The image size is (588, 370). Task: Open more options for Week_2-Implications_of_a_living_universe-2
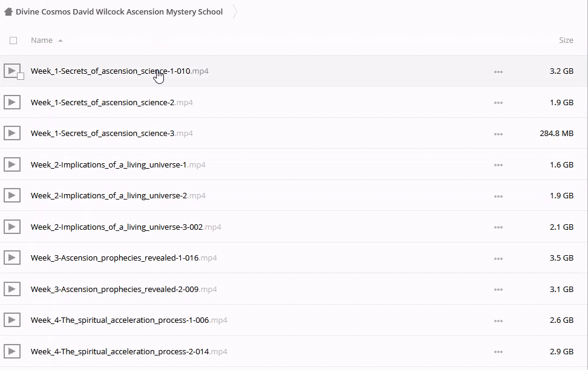498,196
